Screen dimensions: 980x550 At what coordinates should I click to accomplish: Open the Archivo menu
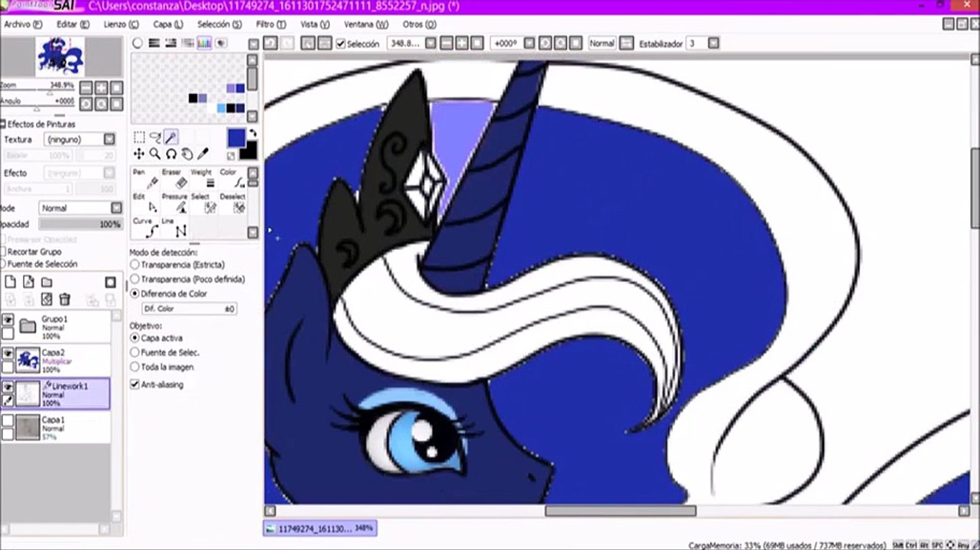point(21,24)
